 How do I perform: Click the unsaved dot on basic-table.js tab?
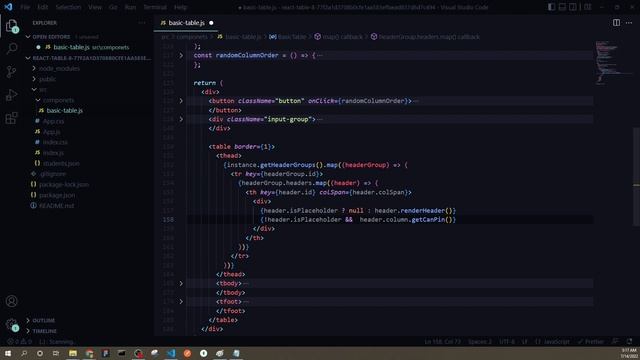point(211,23)
